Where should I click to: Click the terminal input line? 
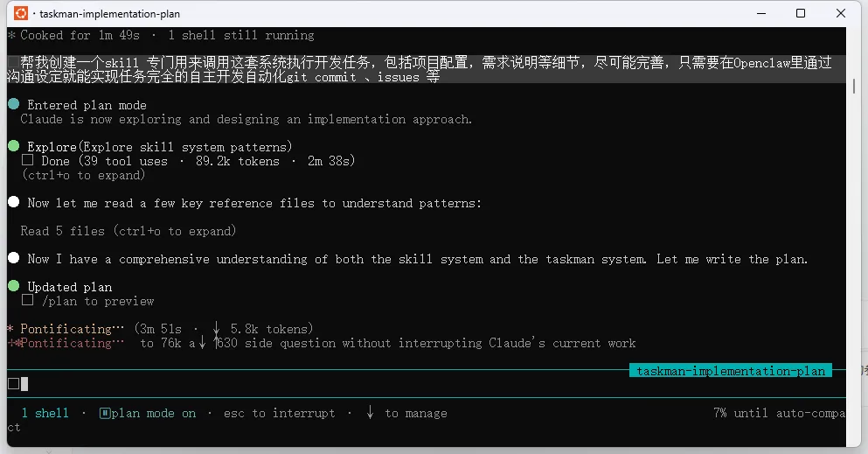(427, 384)
